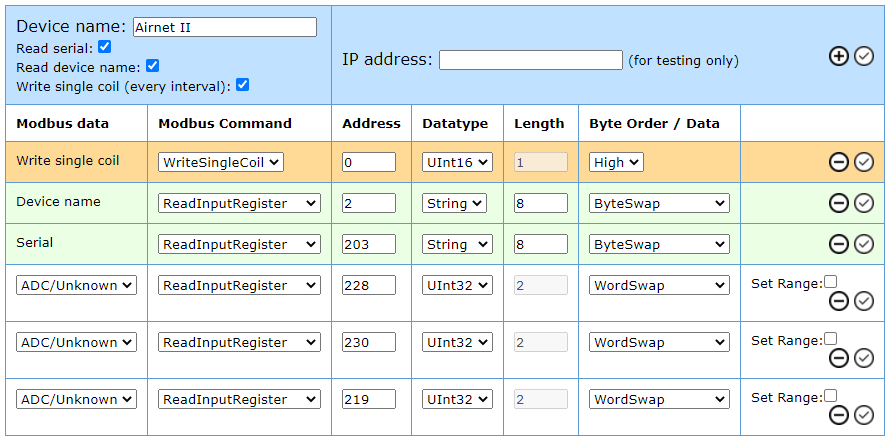Open ADC/Unknown dropdown for address 230 row

[77, 342]
